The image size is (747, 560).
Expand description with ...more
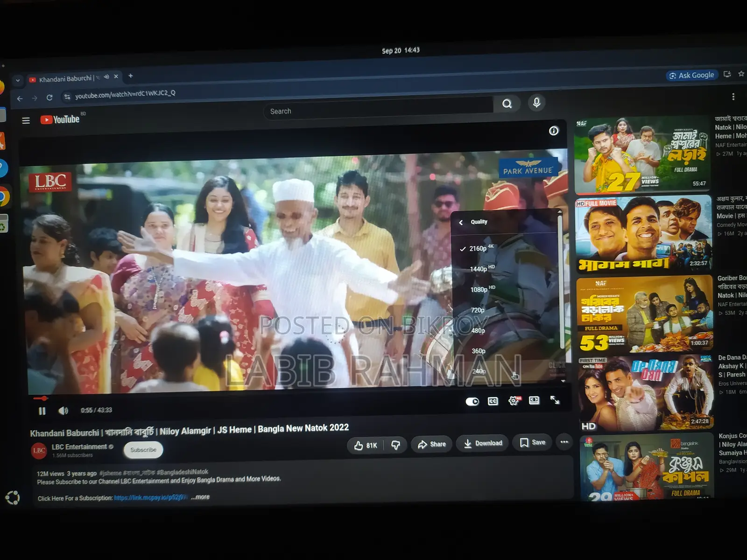pyautogui.click(x=200, y=497)
